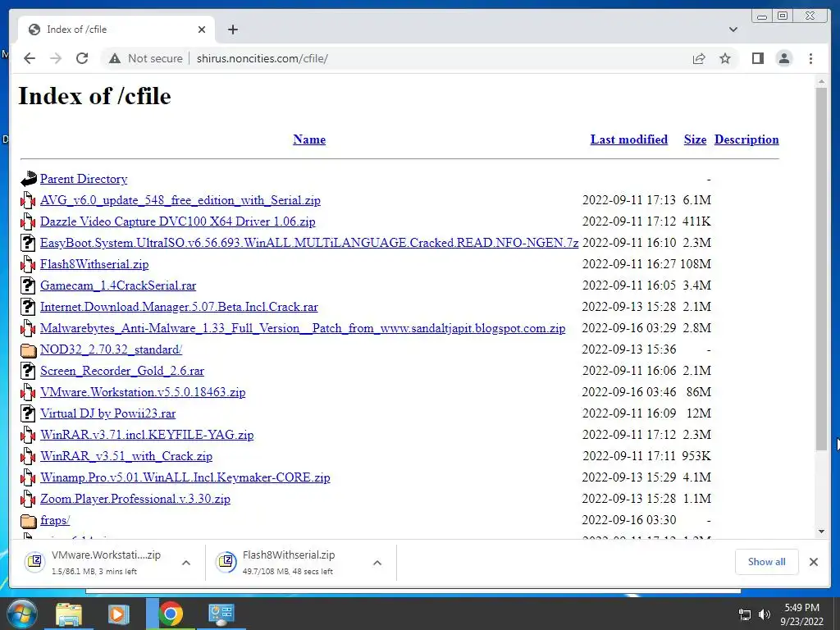Click the forward navigation arrow
This screenshot has height=630, width=840.
click(56, 58)
